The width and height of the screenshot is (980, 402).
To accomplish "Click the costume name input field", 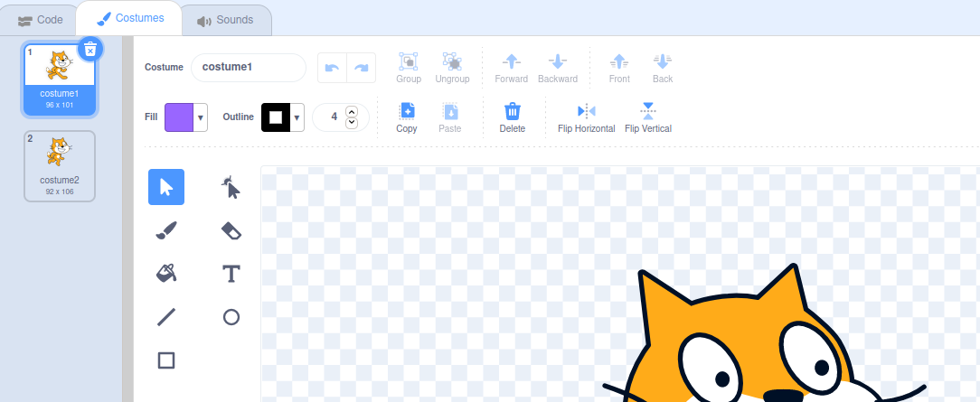I will [x=248, y=68].
